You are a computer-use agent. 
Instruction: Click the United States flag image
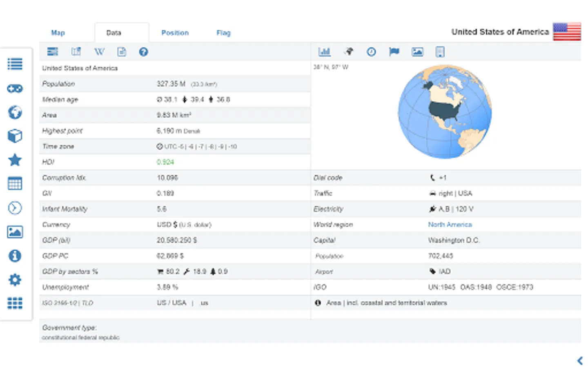(x=567, y=31)
